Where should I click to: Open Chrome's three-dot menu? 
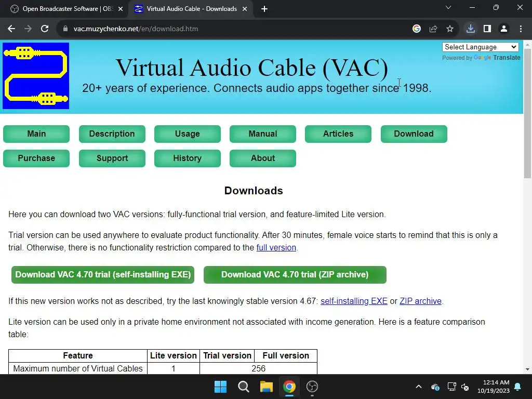click(521, 29)
